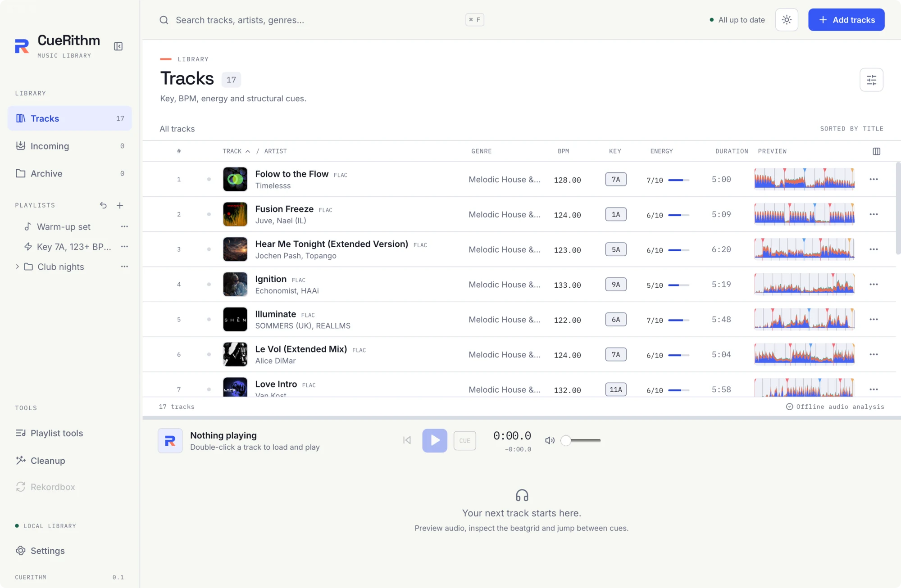Screen dimensions: 901x588
Task: Click the Add tracks button
Action: pyautogui.click(x=846, y=20)
